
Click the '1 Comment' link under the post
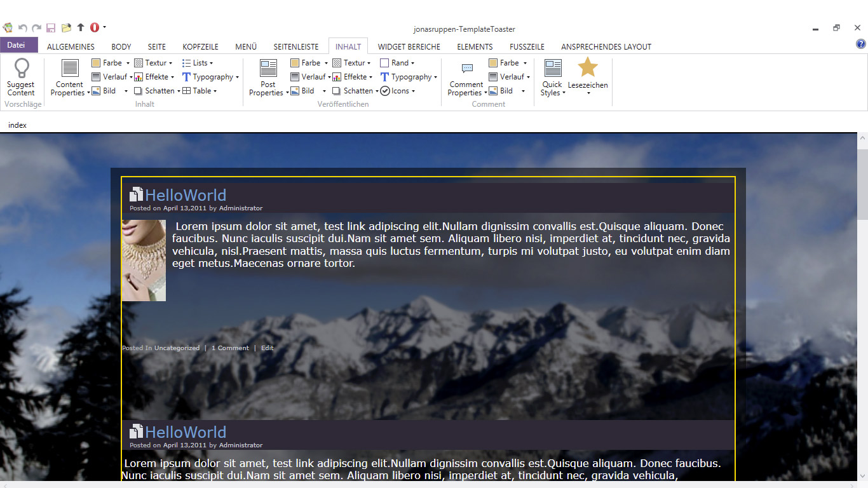tap(230, 348)
